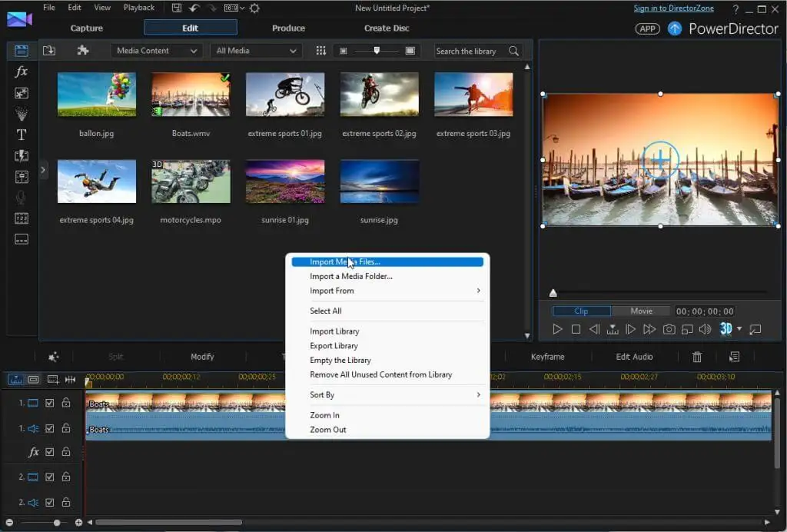Screen dimensions: 787x532
Task: Expand the All Media filter dropdown
Action: 255,51
